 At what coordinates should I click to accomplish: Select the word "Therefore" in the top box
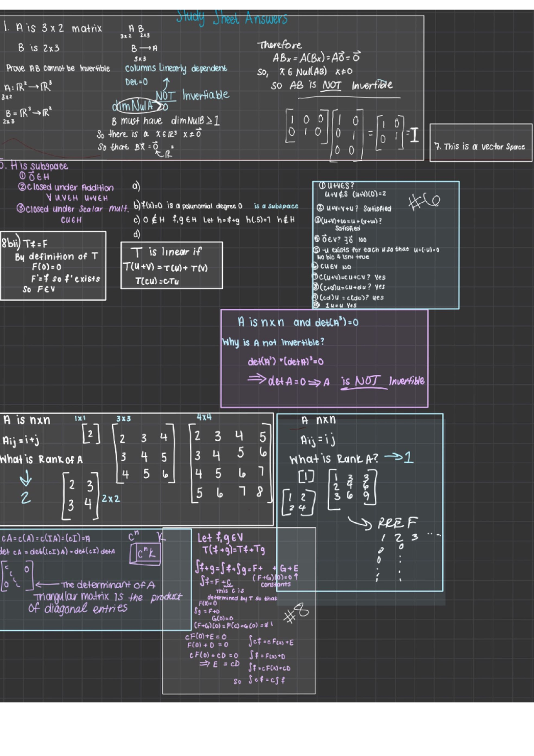pyautogui.click(x=279, y=45)
